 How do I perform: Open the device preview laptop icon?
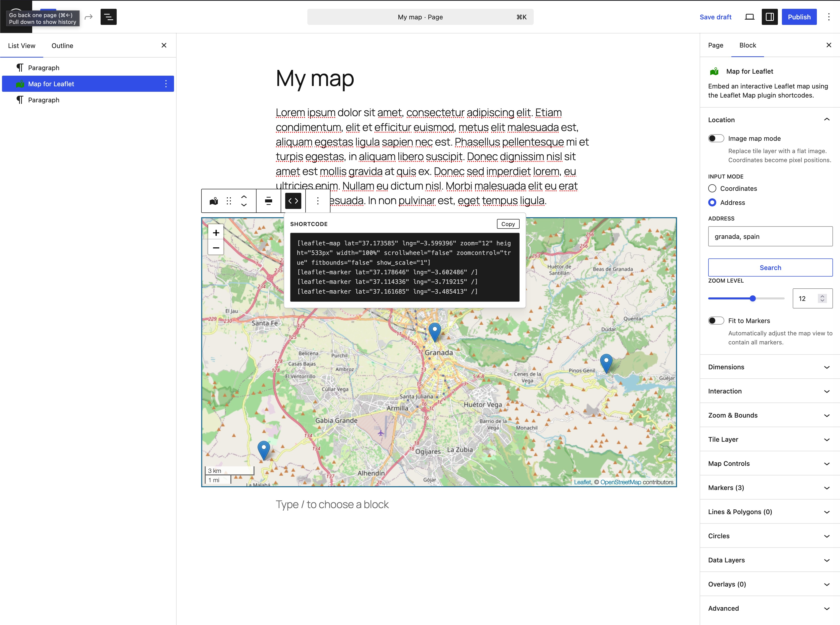[x=749, y=17]
